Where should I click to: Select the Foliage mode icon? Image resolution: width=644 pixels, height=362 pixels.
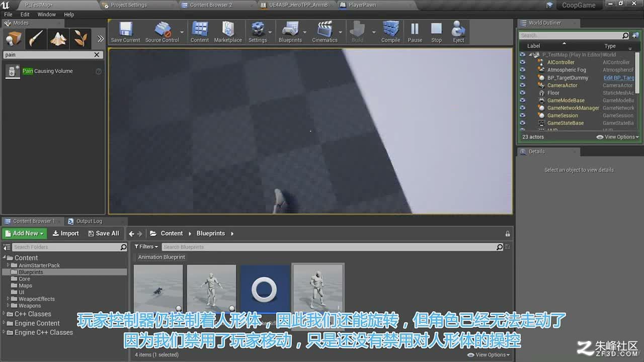pos(80,39)
